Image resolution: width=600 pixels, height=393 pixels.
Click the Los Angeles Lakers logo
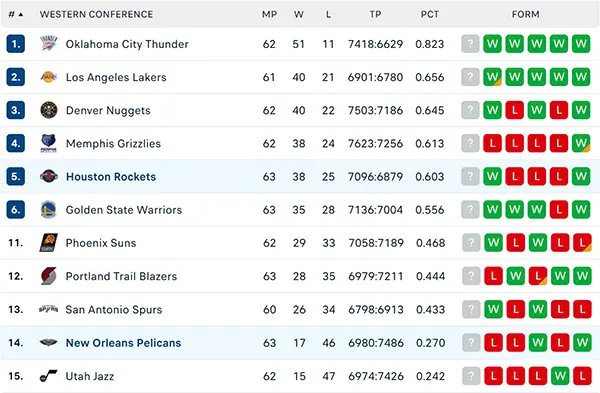click(x=49, y=77)
